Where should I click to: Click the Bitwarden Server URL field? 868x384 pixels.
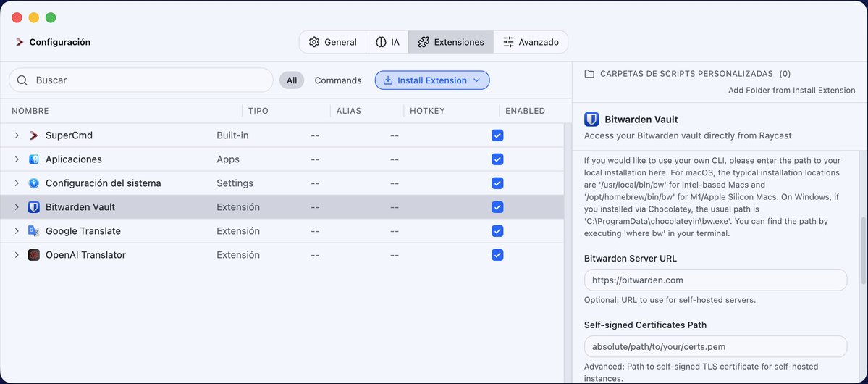pos(716,280)
